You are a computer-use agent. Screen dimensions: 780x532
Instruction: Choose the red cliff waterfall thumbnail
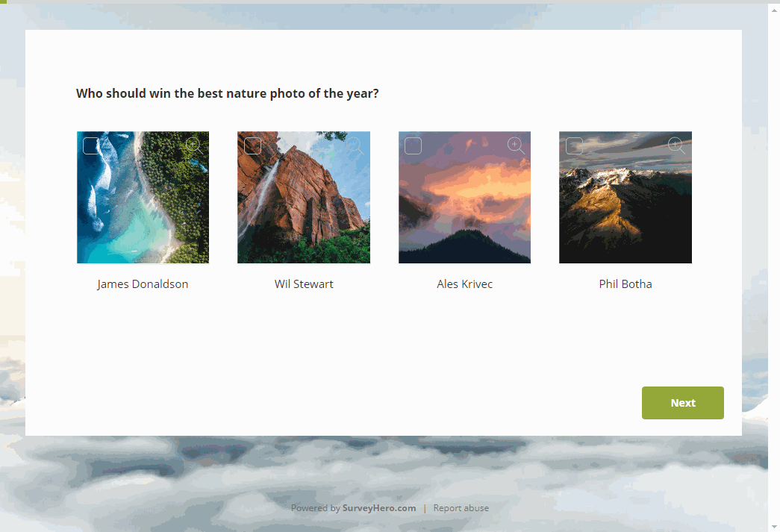coord(304,198)
